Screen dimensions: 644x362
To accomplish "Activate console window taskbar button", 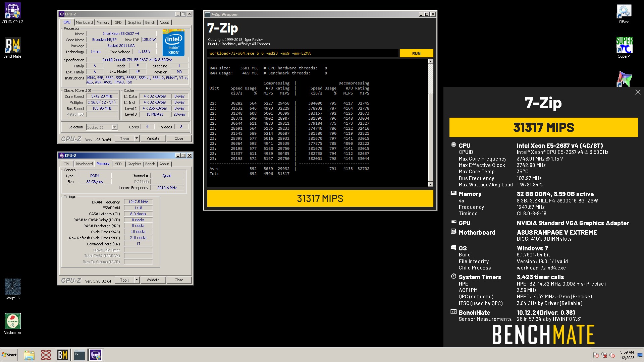I will (79, 355).
